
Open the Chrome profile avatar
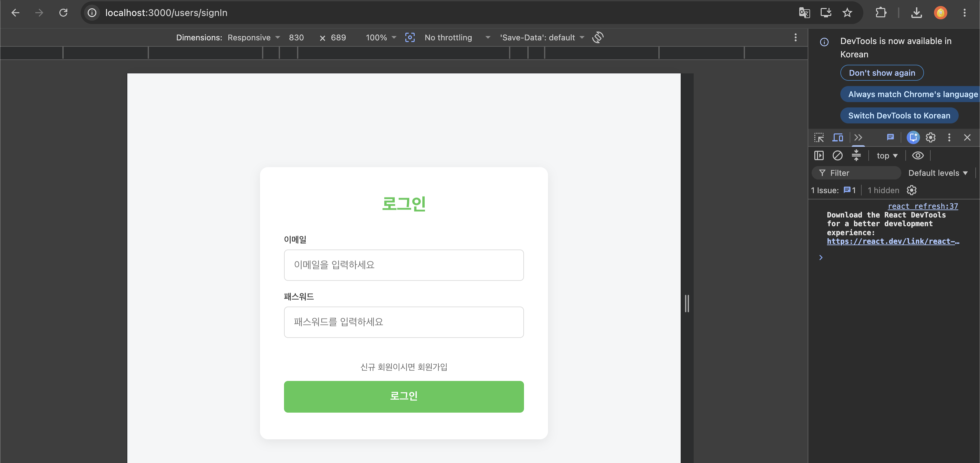click(940, 13)
